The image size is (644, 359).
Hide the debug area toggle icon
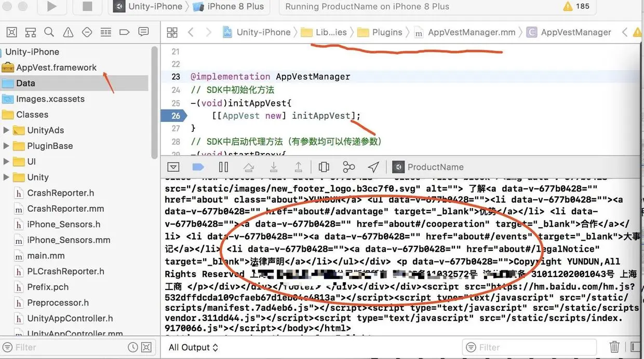point(173,167)
